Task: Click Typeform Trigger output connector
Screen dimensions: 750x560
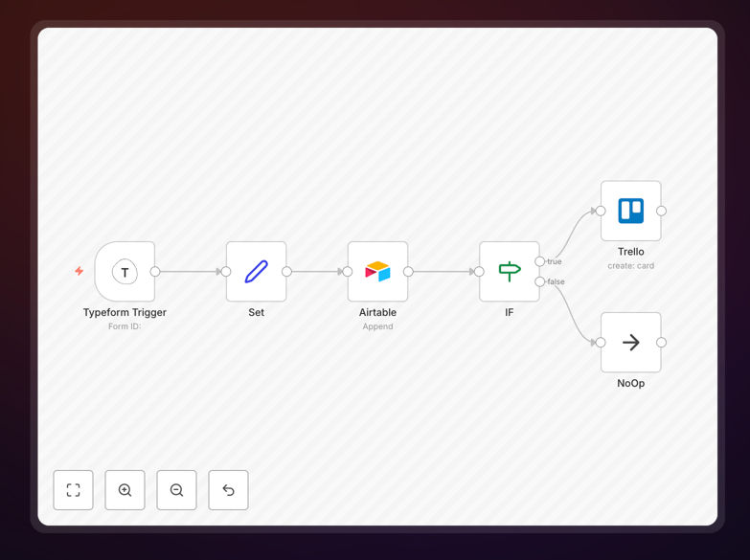Action: point(155,272)
